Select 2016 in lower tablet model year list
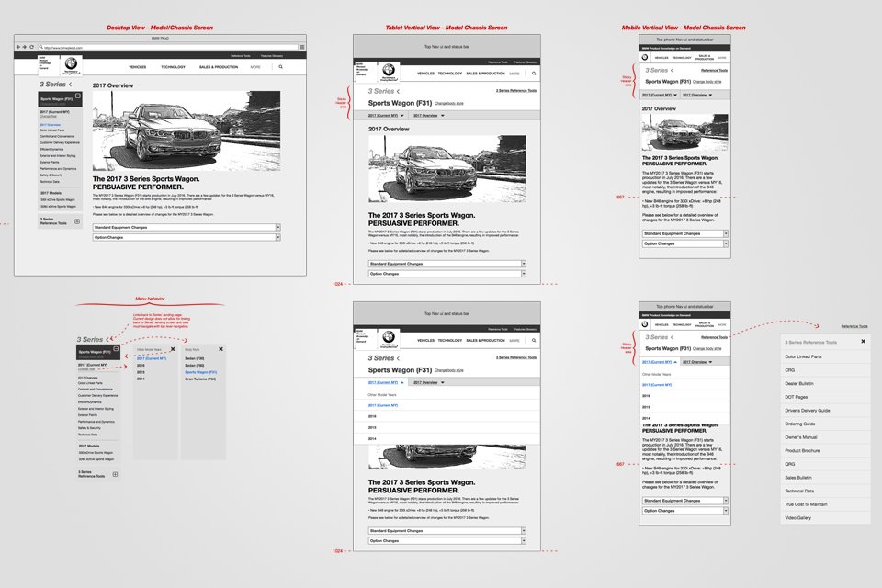The height and width of the screenshot is (588, 882). [447, 416]
